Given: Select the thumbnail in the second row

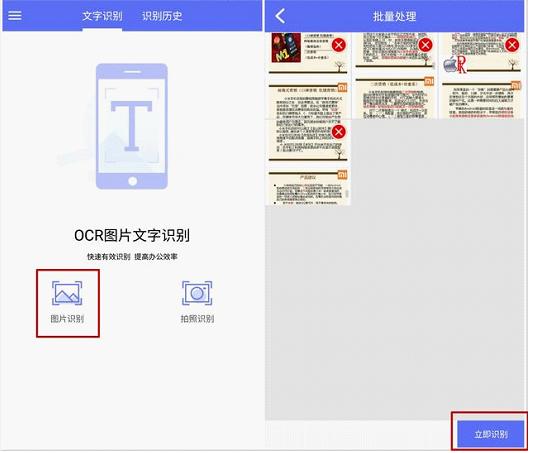Looking at the screenshot, I should click(308, 162).
